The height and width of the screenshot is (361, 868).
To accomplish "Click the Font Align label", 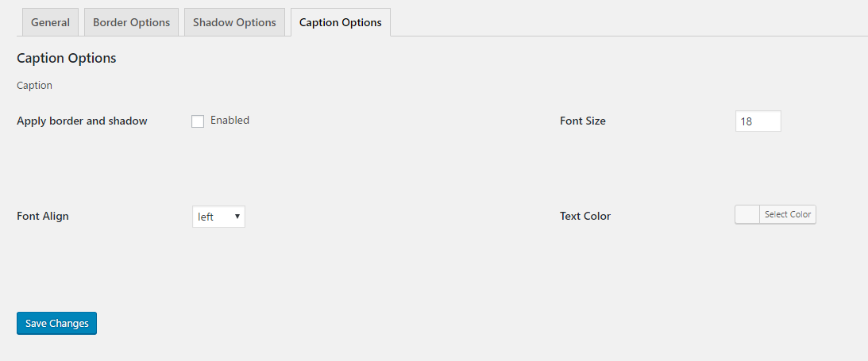I will tap(43, 216).
